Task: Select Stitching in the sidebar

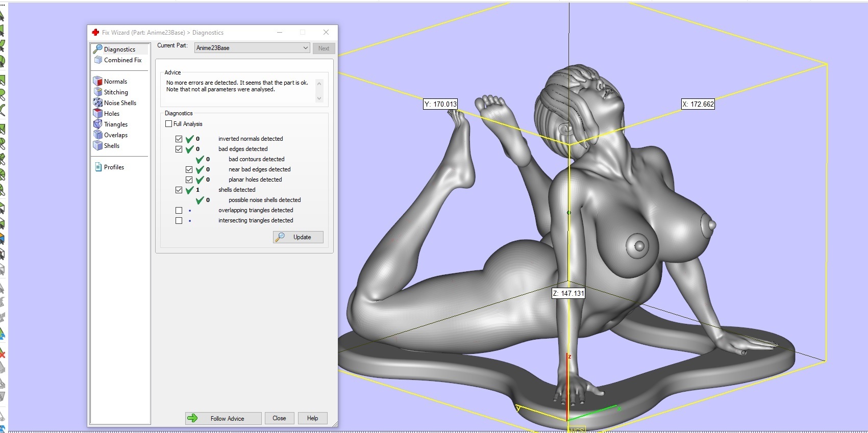Action: point(116,92)
